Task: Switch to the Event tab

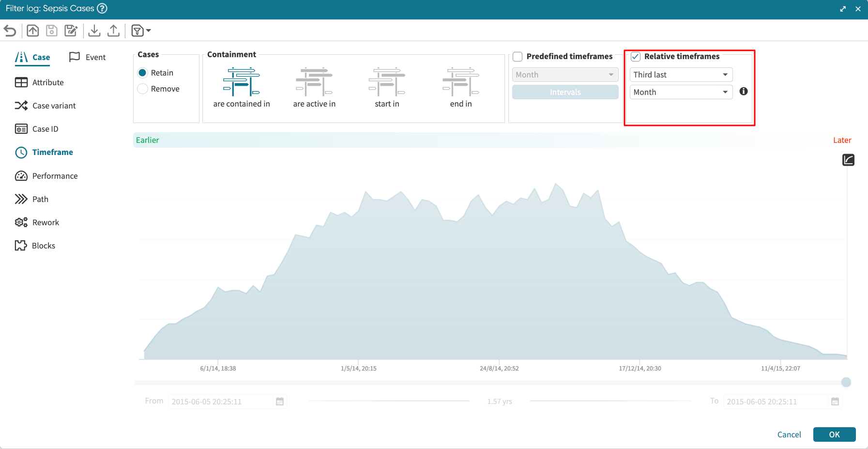Action: 88,57
